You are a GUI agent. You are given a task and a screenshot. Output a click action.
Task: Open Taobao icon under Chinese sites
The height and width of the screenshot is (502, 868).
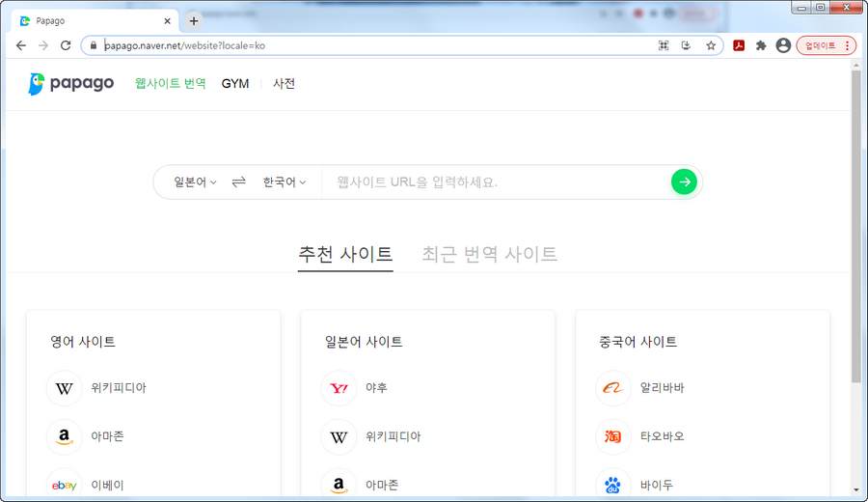613,436
